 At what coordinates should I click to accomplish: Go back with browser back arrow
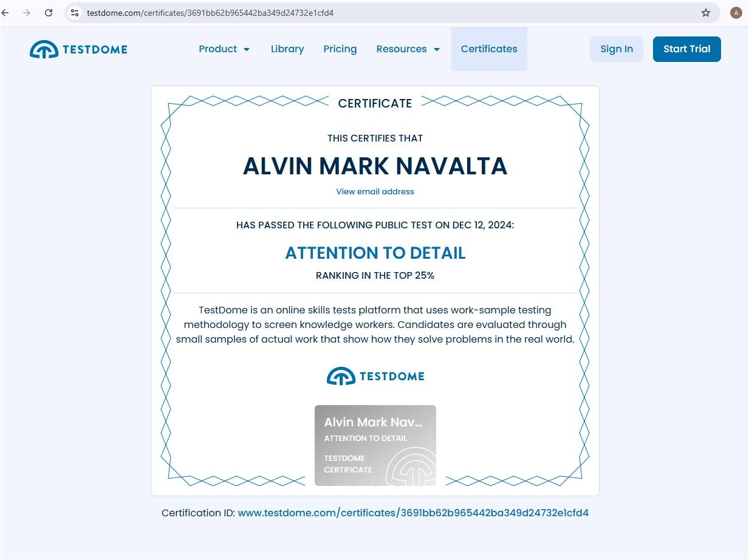coord(5,13)
